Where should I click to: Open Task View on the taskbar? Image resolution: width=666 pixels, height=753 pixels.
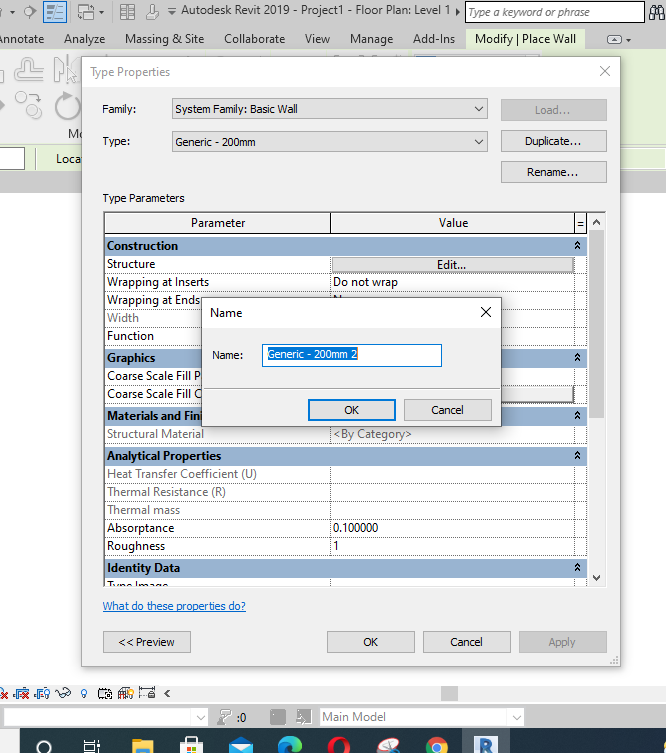tap(91, 745)
